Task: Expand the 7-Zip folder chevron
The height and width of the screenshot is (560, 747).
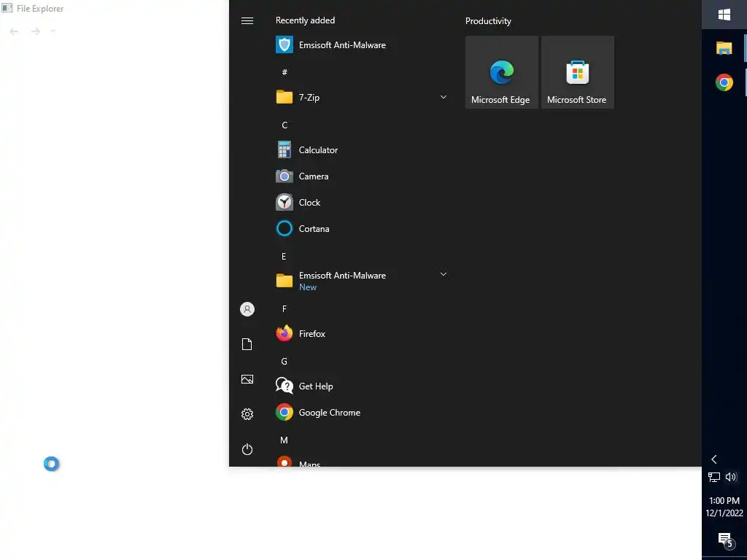Action: 443,97
